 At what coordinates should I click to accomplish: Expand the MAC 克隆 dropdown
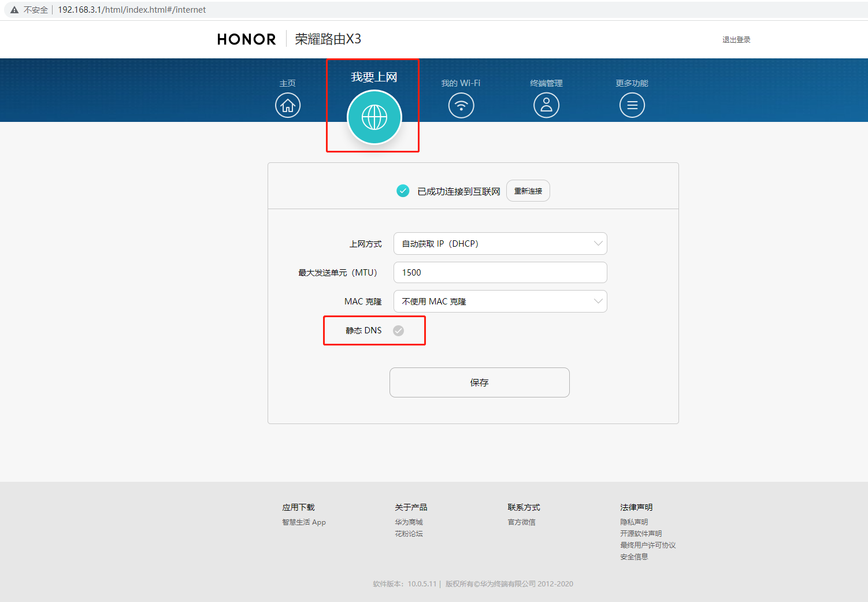pos(500,302)
